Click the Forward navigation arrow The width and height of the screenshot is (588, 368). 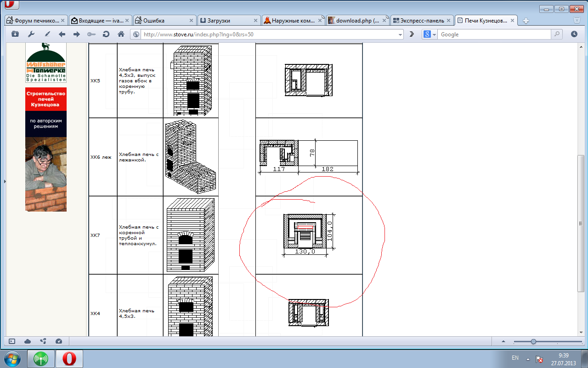77,34
